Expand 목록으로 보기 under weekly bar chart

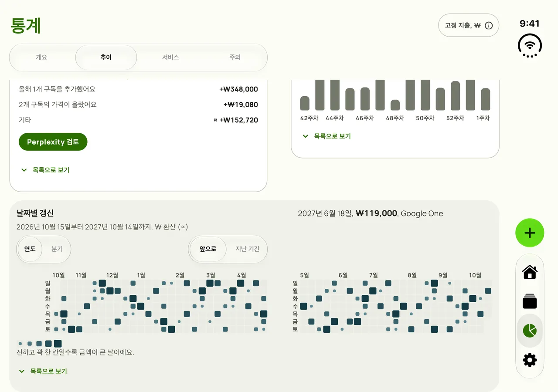point(327,136)
